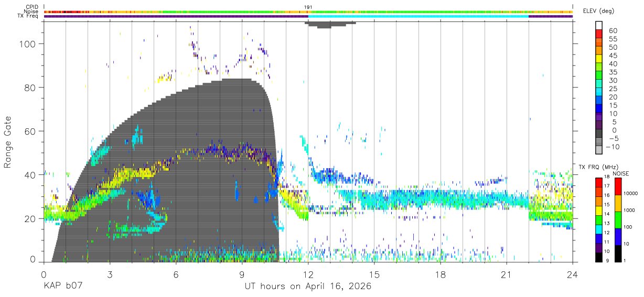The image size is (644, 297).
Task: Click the x-axis tick label 21
Action: (x=506, y=274)
